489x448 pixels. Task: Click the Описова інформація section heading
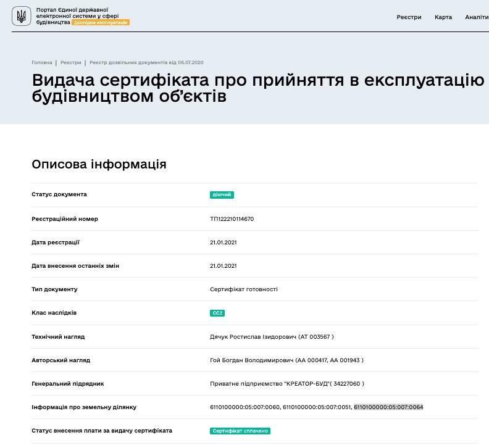point(99,164)
